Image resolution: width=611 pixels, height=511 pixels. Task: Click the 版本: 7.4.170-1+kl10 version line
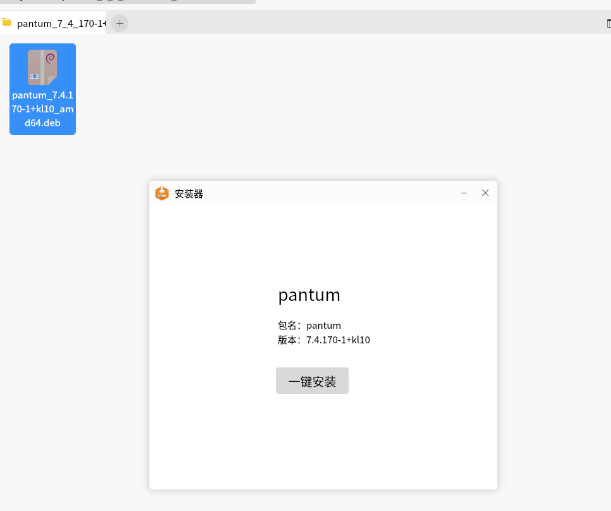point(324,340)
